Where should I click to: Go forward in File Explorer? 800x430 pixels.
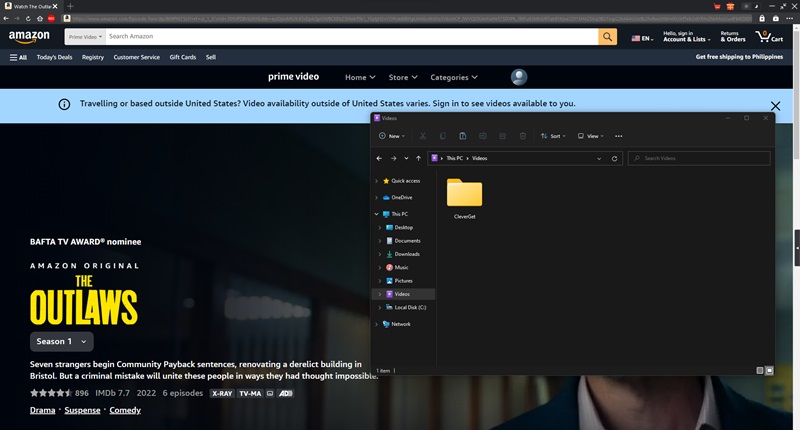[393, 158]
